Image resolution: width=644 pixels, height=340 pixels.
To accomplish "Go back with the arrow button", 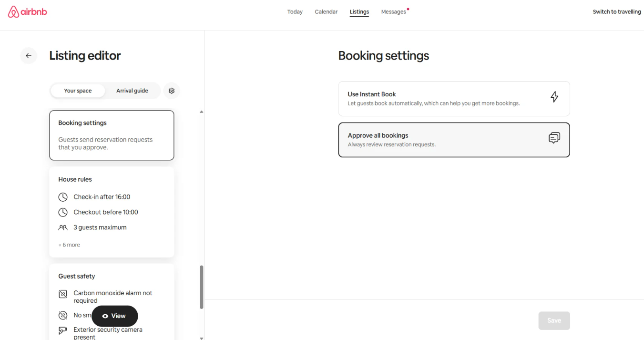I will point(29,56).
